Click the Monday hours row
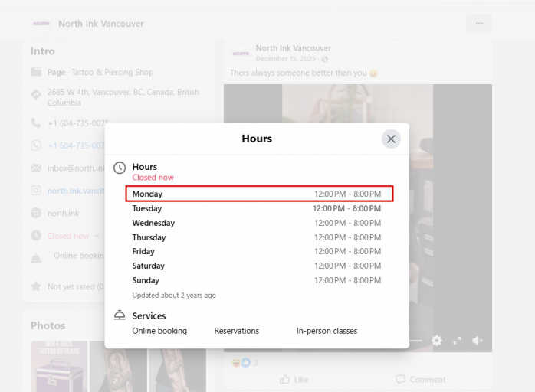Viewport: 535px width, 392px height. [259, 194]
